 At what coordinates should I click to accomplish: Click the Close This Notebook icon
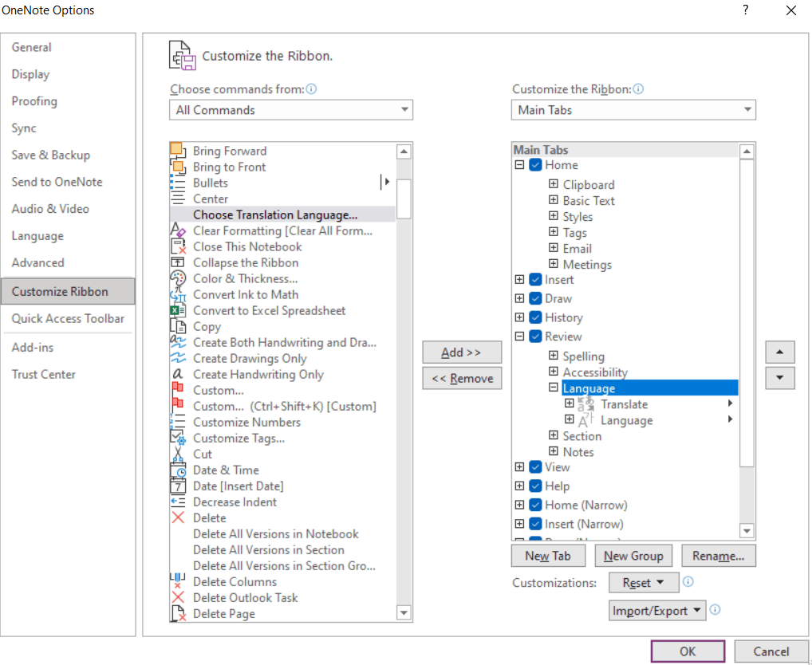coord(178,246)
